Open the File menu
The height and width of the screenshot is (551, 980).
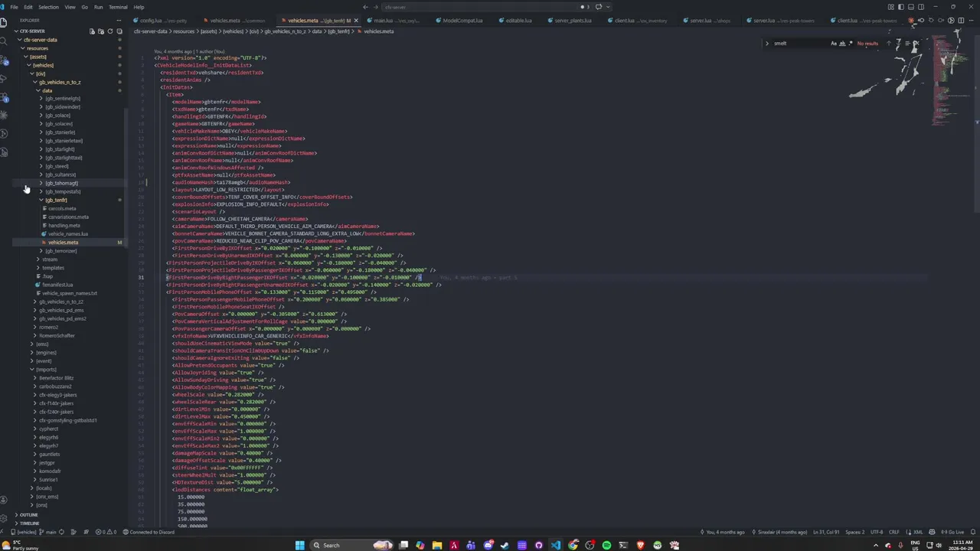coord(14,7)
